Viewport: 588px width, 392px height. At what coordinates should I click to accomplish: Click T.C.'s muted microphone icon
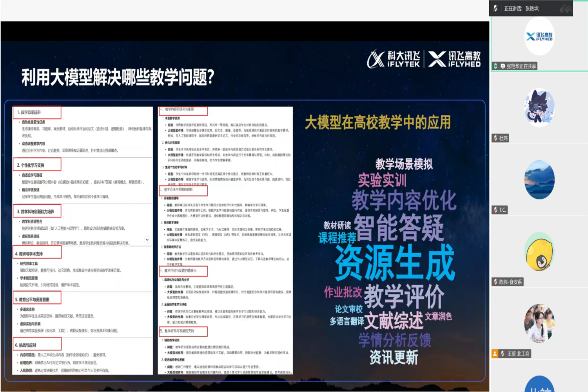click(495, 210)
